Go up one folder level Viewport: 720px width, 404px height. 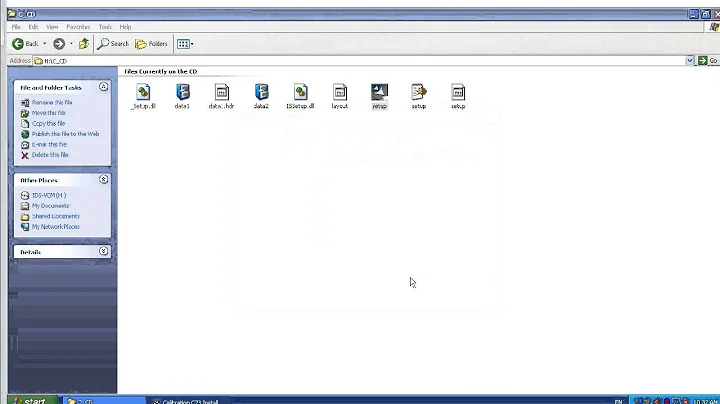[x=84, y=44]
